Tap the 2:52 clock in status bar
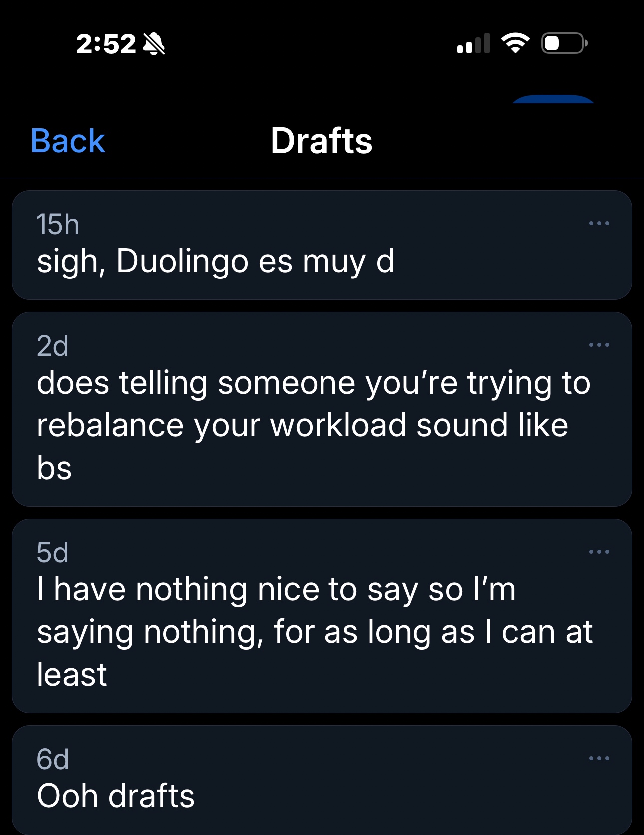 [x=106, y=44]
